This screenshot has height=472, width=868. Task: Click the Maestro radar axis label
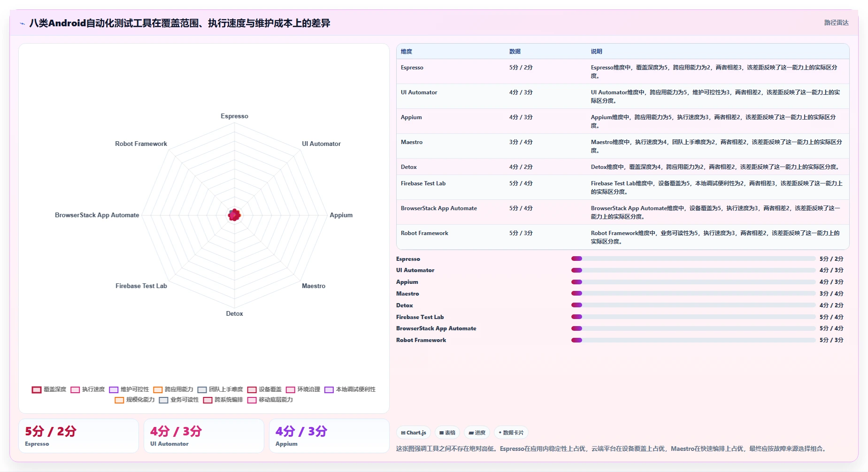313,286
